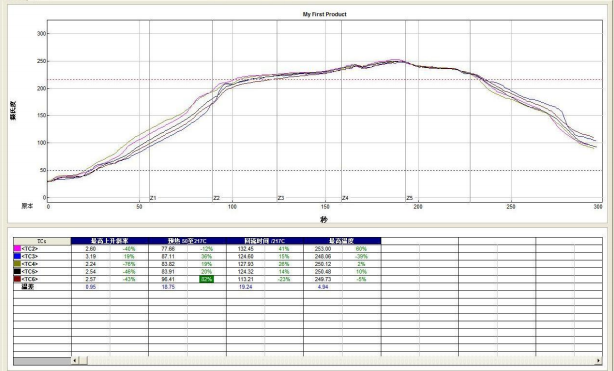
Task: Click the horizontal scrollbar thumb under the table
Action: [83, 360]
